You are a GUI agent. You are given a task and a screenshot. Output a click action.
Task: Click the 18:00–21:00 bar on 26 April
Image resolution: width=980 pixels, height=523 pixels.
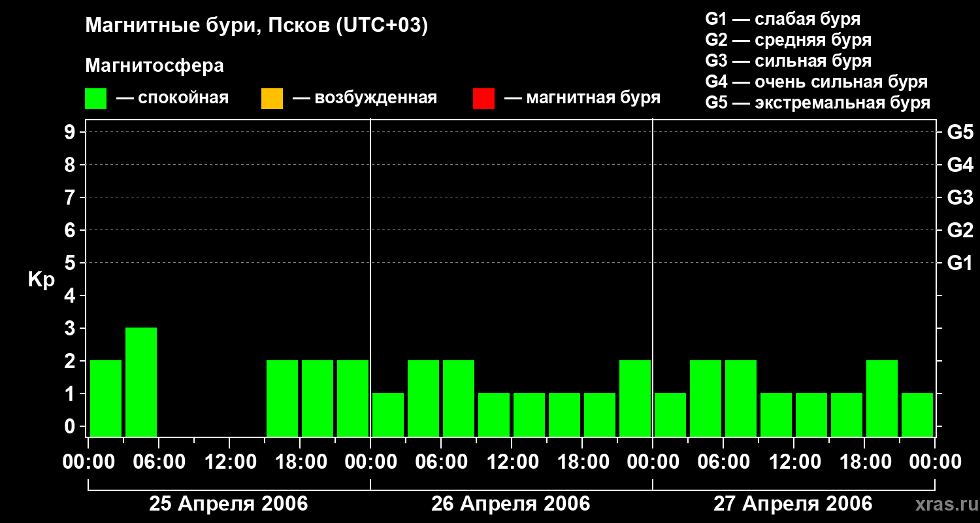point(600,414)
